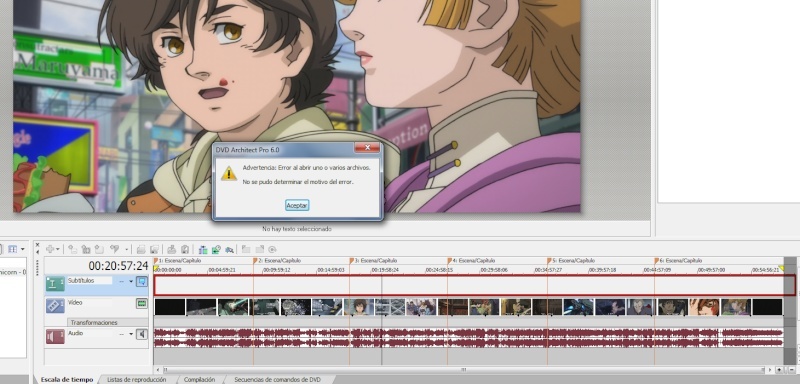
Task: Select marker 3: Escena/Capítulo
Action: click(x=372, y=261)
